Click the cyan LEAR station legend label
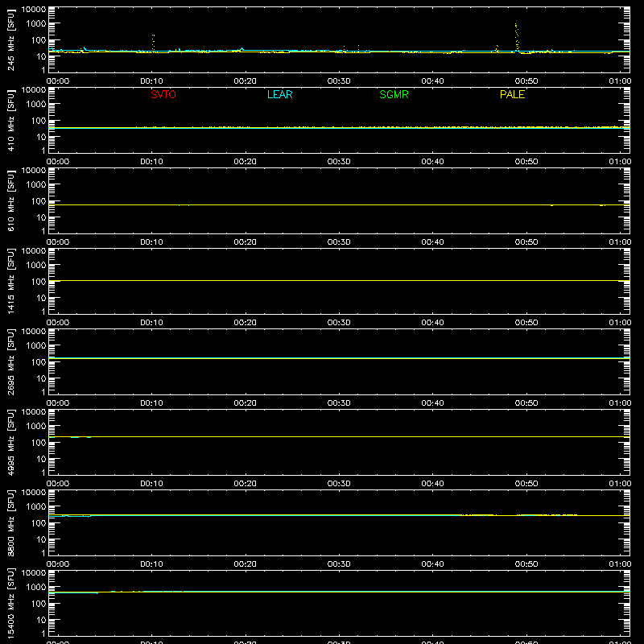 pos(279,94)
